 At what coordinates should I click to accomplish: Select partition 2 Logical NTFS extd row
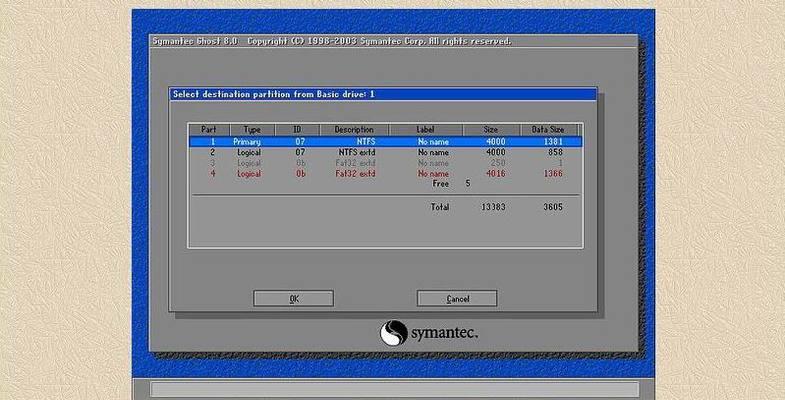pyautogui.click(x=385, y=152)
